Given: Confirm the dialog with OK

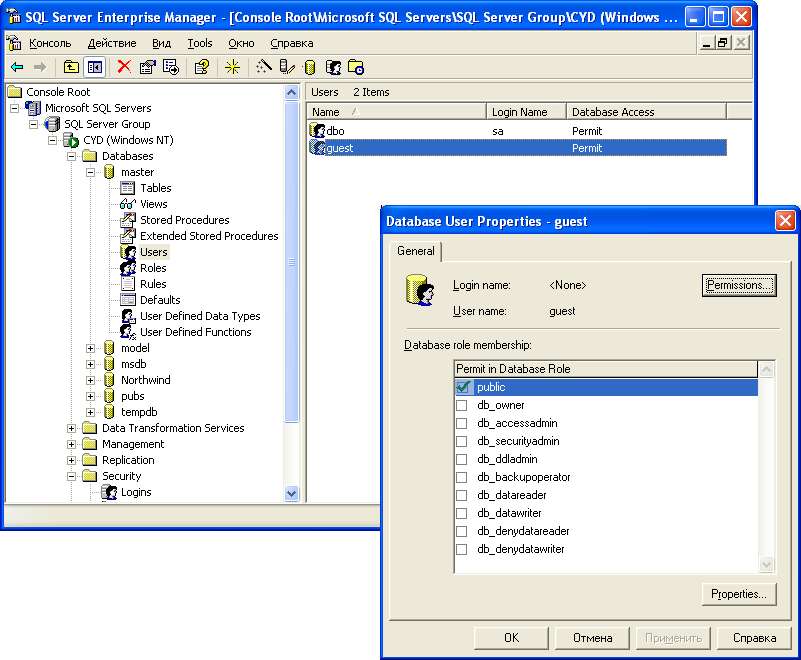Looking at the screenshot, I should 511,638.
